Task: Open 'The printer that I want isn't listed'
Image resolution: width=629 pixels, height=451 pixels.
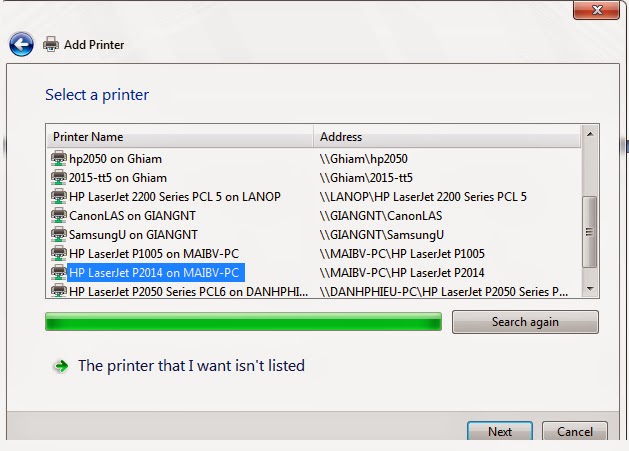Action: (x=191, y=366)
